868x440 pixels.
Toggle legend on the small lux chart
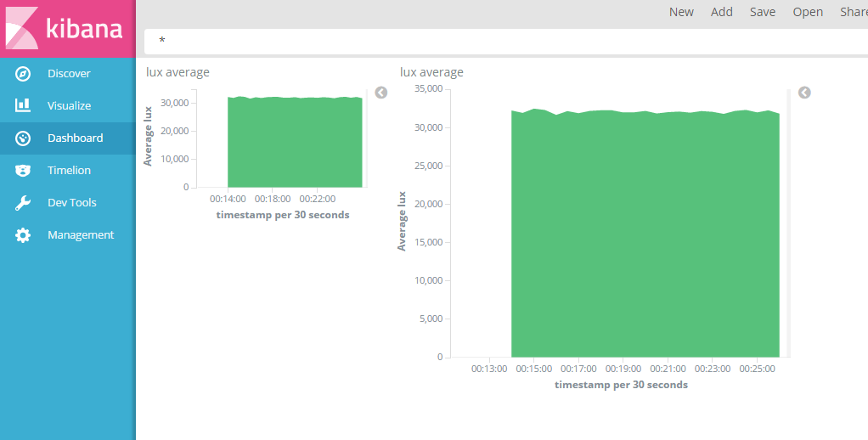click(381, 93)
